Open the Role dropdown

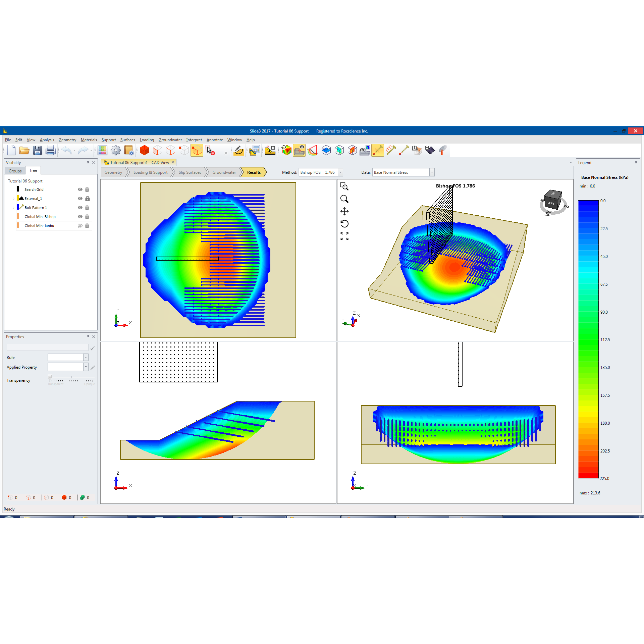(x=86, y=358)
